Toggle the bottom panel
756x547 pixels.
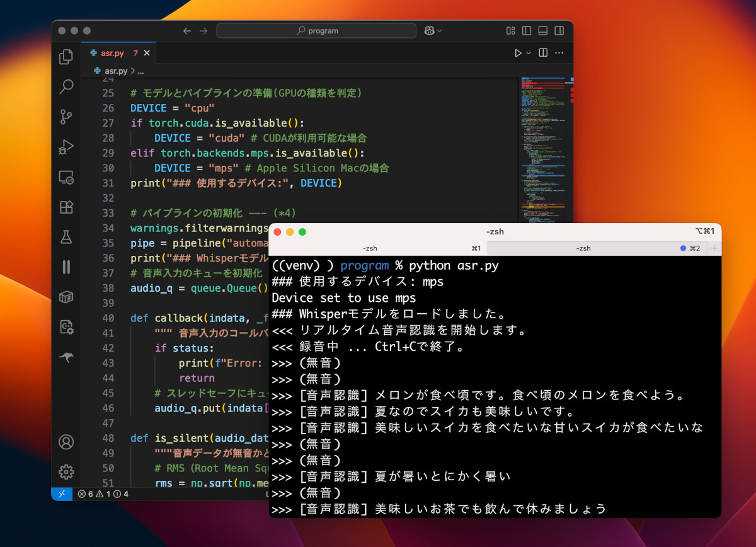tap(542, 30)
